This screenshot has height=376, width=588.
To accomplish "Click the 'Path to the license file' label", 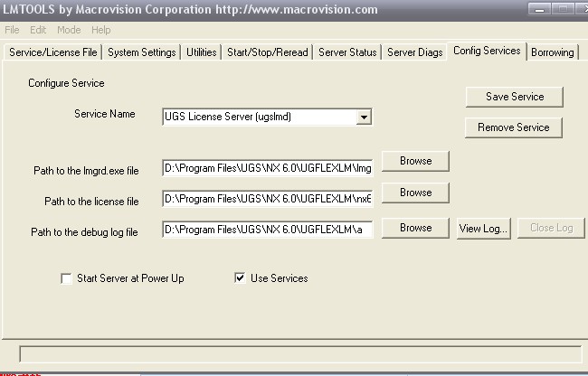I will coord(91,202).
